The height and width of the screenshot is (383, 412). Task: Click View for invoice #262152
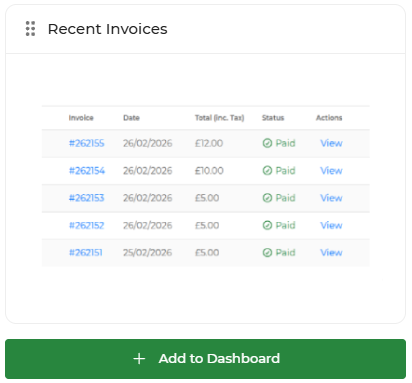coord(331,225)
